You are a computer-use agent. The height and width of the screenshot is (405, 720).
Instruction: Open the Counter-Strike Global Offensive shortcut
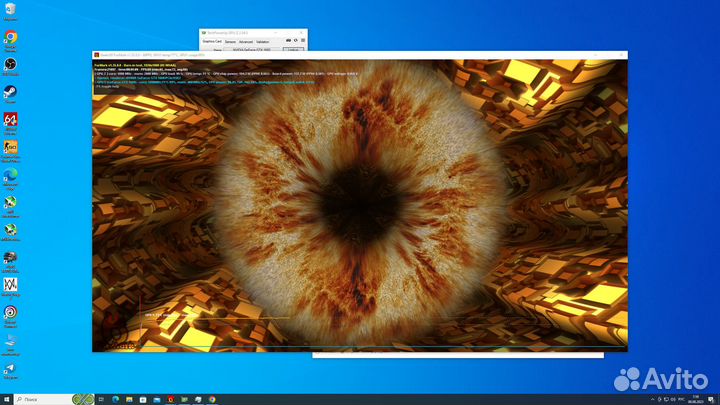(x=10, y=151)
